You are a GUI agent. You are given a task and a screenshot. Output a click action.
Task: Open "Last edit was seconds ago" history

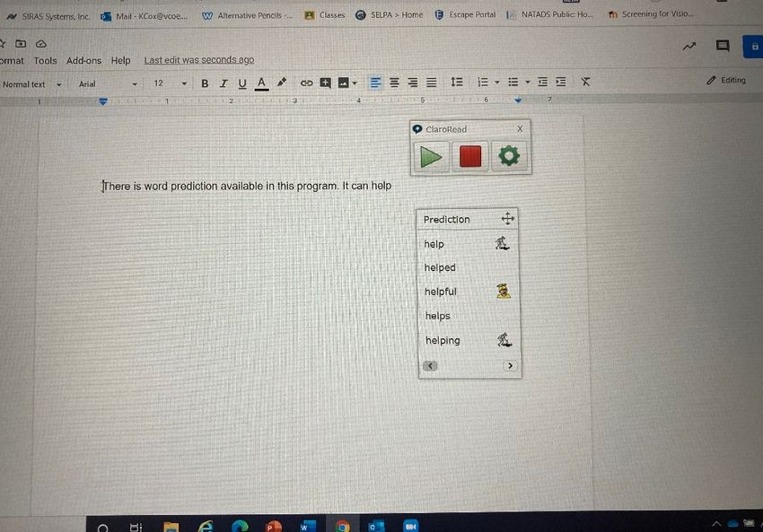coord(199,60)
